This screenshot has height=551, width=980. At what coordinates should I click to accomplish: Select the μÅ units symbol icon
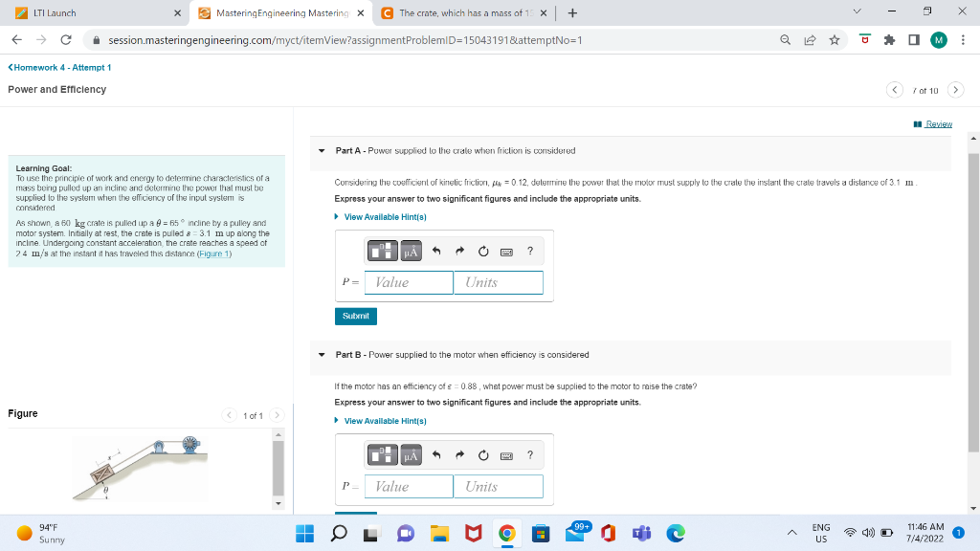(409, 251)
